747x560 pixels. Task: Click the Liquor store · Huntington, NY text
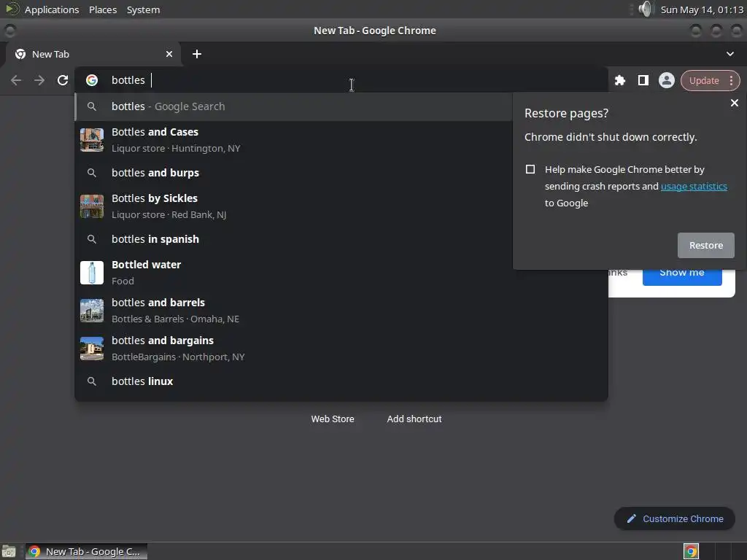click(x=176, y=149)
